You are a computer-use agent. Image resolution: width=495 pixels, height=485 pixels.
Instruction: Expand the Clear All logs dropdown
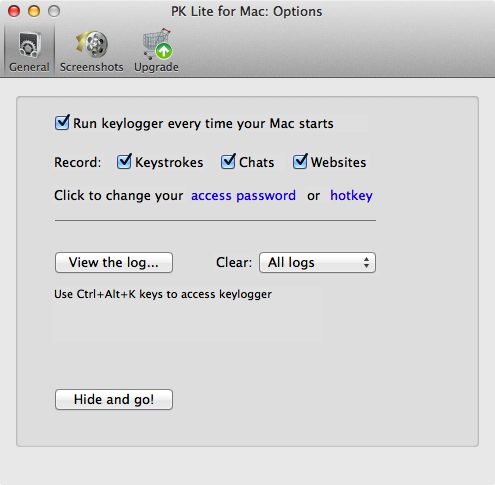[317, 263]
